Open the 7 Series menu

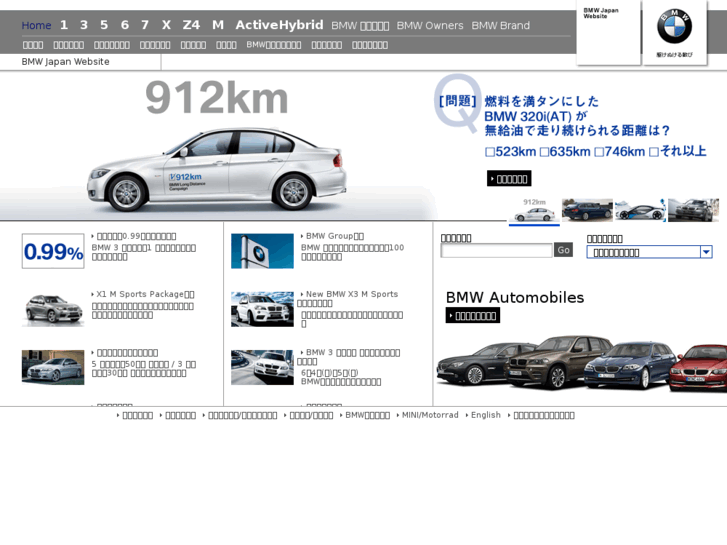pyautogui.click(x=145, y=25)
